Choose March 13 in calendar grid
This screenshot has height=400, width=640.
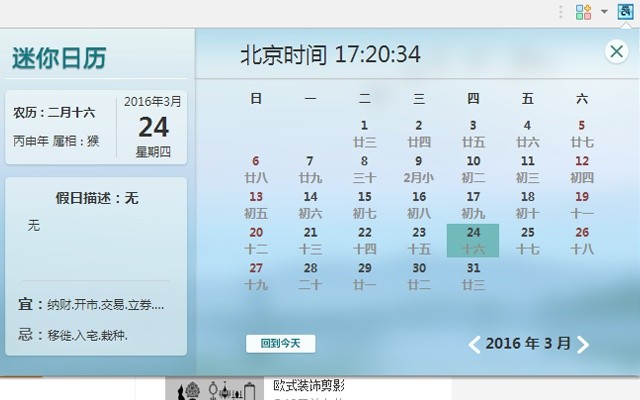(256, 204)
